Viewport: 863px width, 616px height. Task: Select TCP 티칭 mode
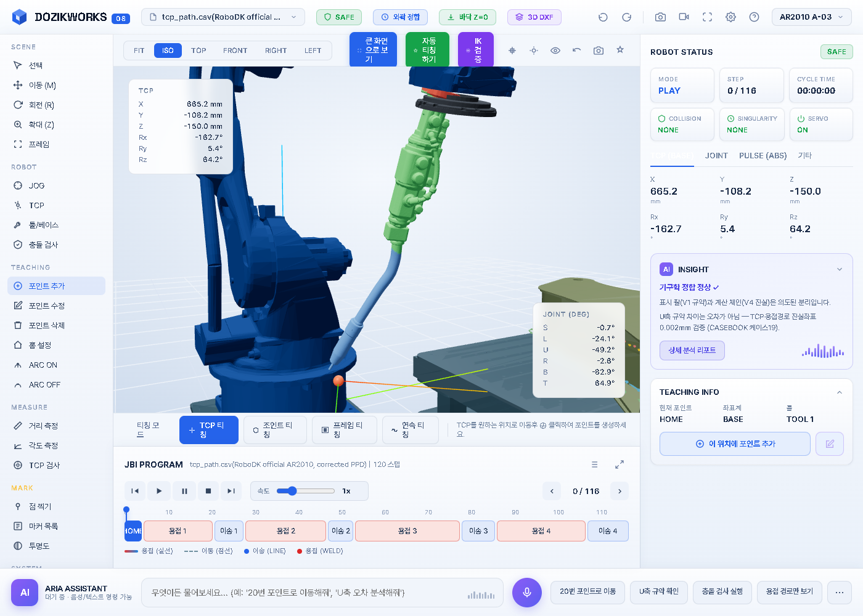pyautogui.click(x=209, y=430)
